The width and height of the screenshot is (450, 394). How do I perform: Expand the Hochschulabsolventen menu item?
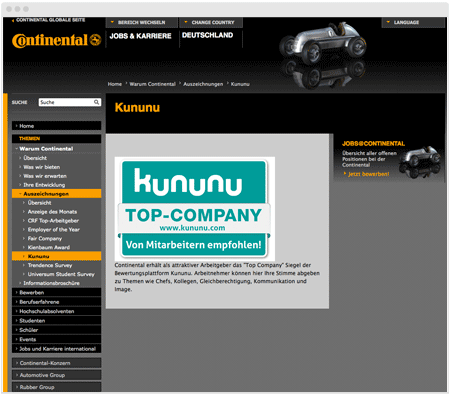point(56,311)
